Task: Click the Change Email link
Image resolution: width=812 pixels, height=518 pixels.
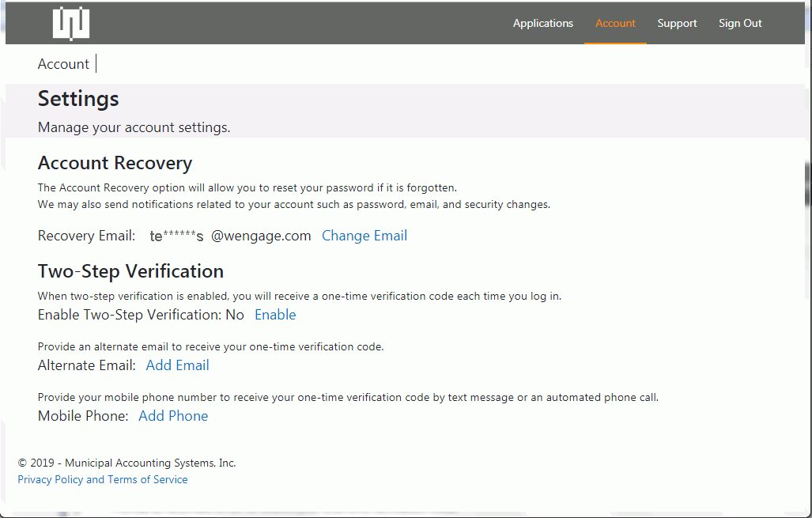Action: click(x=364, y=236)
